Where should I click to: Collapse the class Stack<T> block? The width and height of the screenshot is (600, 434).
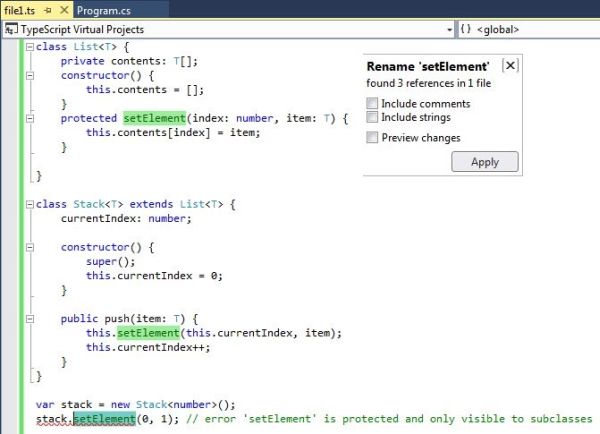click(x=29, y=204)
